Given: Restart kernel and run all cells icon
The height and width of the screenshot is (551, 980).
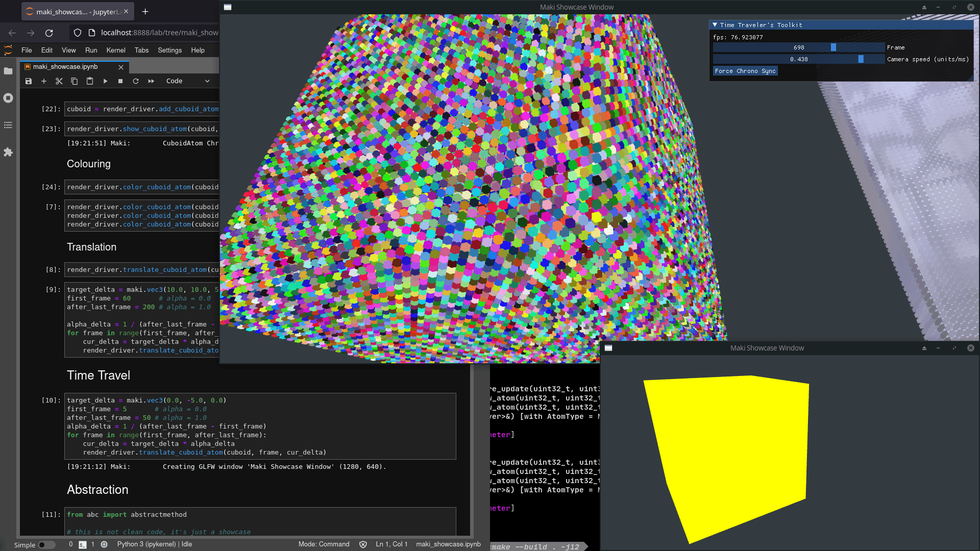Looking at the screenshot, I should point(151,81).
